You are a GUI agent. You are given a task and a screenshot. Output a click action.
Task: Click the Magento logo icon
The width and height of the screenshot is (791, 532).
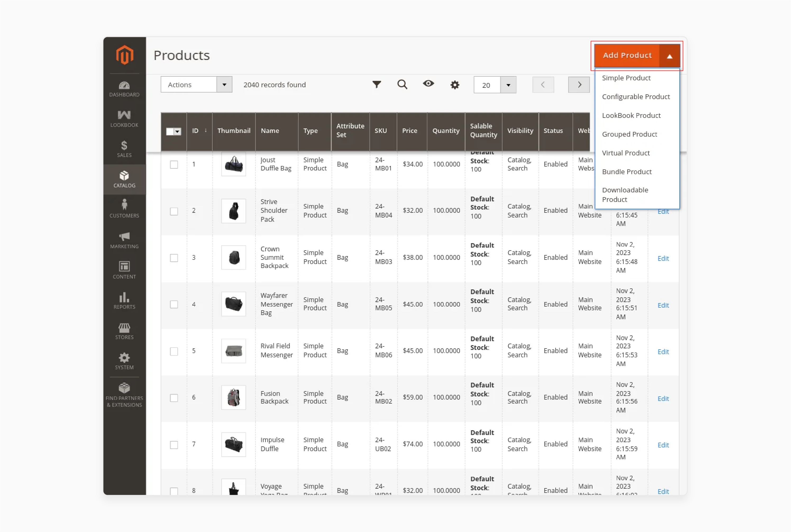(x=124, y=55)
